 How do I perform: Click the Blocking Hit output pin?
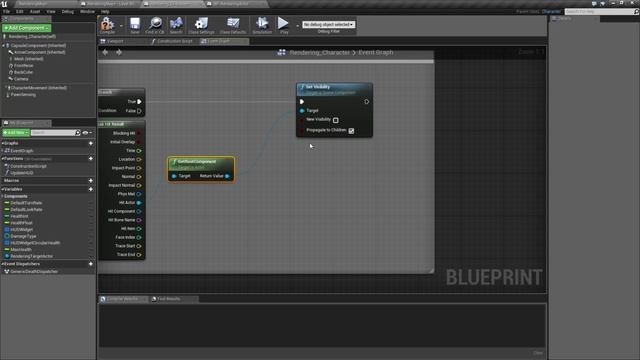[139, 133]
